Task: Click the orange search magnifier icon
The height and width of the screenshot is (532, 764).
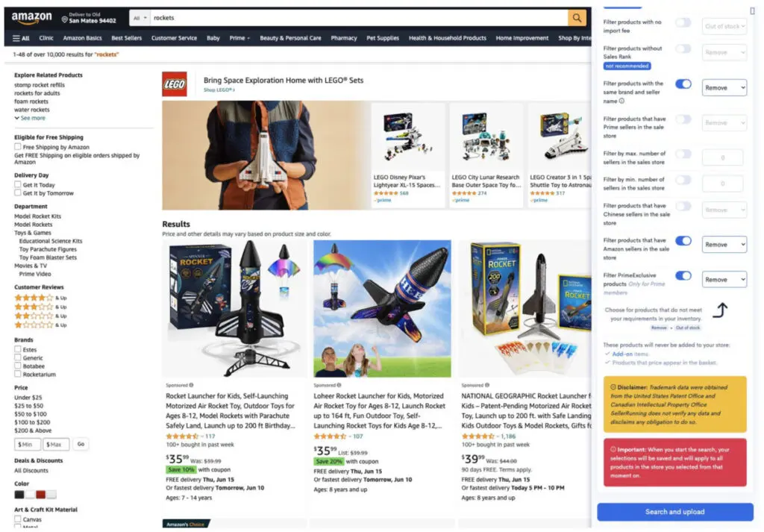Action: 577,18
